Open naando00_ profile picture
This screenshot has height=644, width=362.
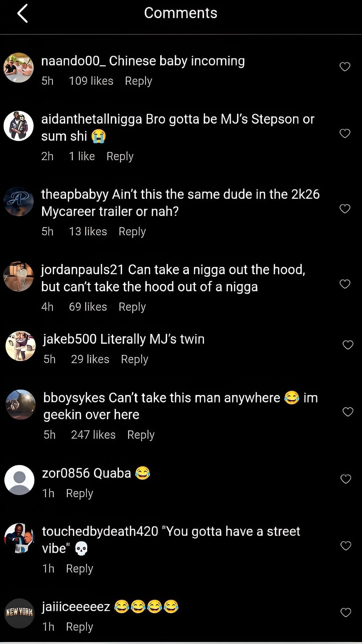pyautogui.click(x=19, y=68)
